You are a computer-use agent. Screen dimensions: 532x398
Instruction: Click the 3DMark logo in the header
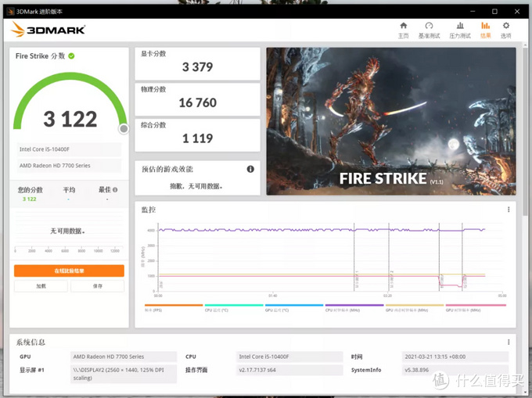[49, 30]
